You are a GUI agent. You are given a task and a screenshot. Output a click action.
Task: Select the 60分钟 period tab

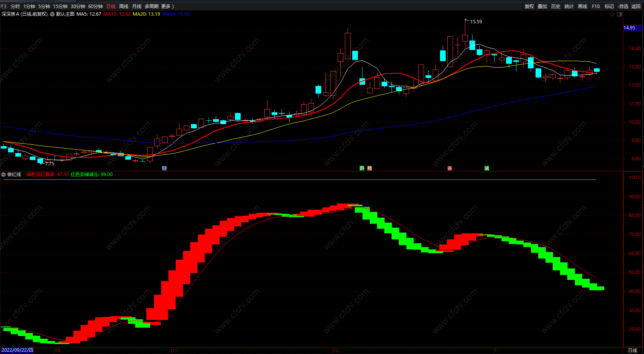pos(95,6)
